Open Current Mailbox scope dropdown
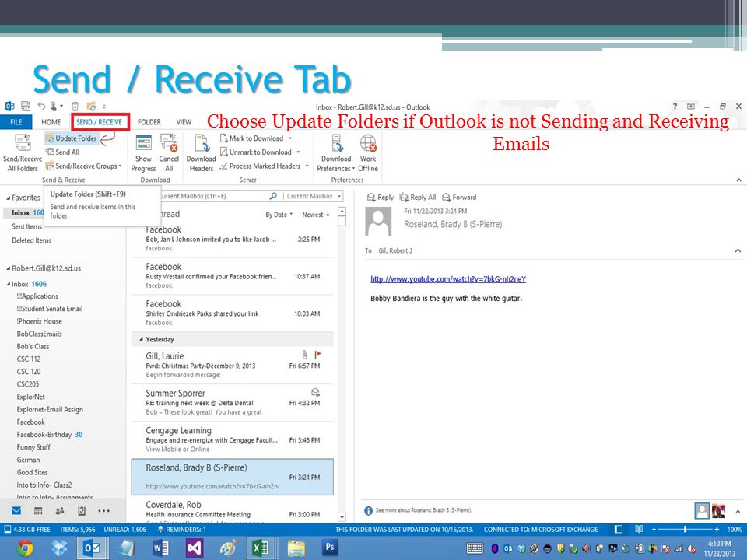Image resolution: width=747 pixels, height=560 pixels. pos(314,196)
